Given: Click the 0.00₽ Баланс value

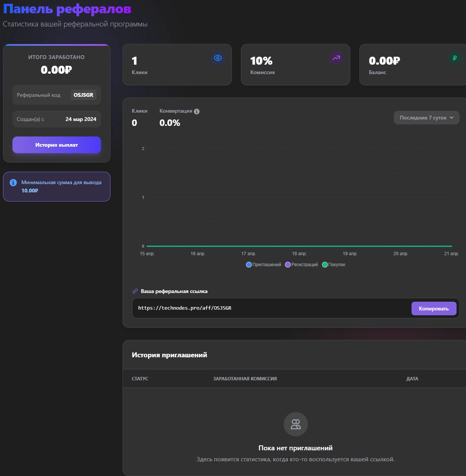Looking at the screenshot, I should [x=384, y=61].
